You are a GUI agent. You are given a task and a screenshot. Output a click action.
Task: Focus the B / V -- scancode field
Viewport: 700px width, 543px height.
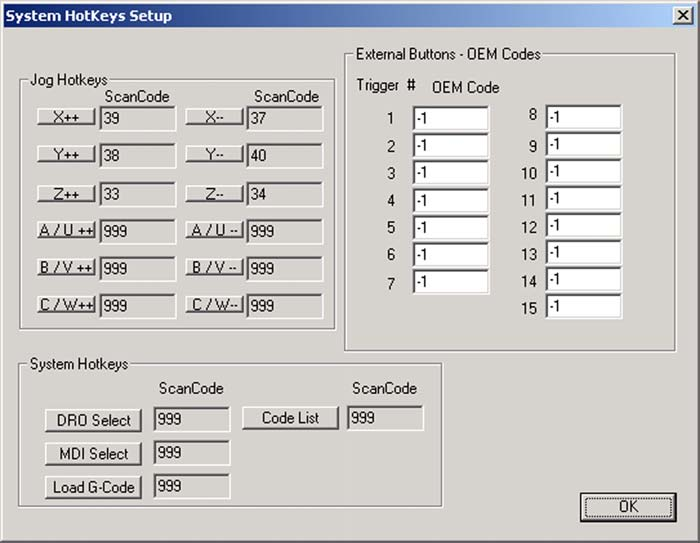coord(284,269)
